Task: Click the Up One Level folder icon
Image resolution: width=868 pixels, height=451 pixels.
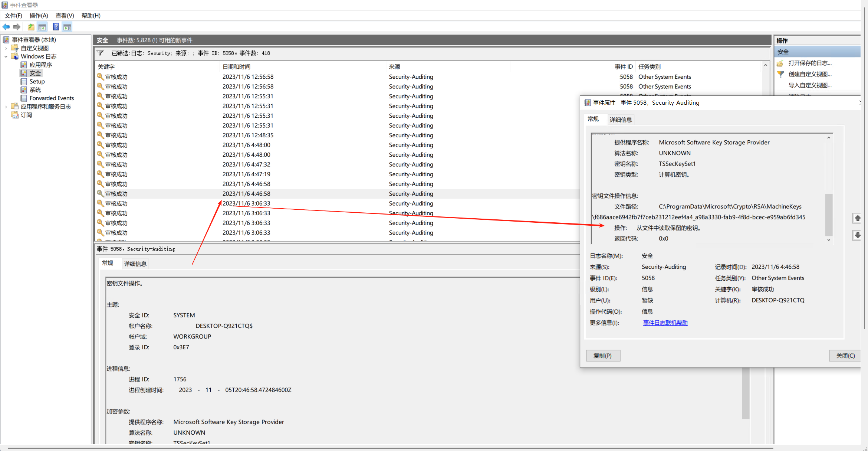Action: pyautogui.click(x=31, y=27)
